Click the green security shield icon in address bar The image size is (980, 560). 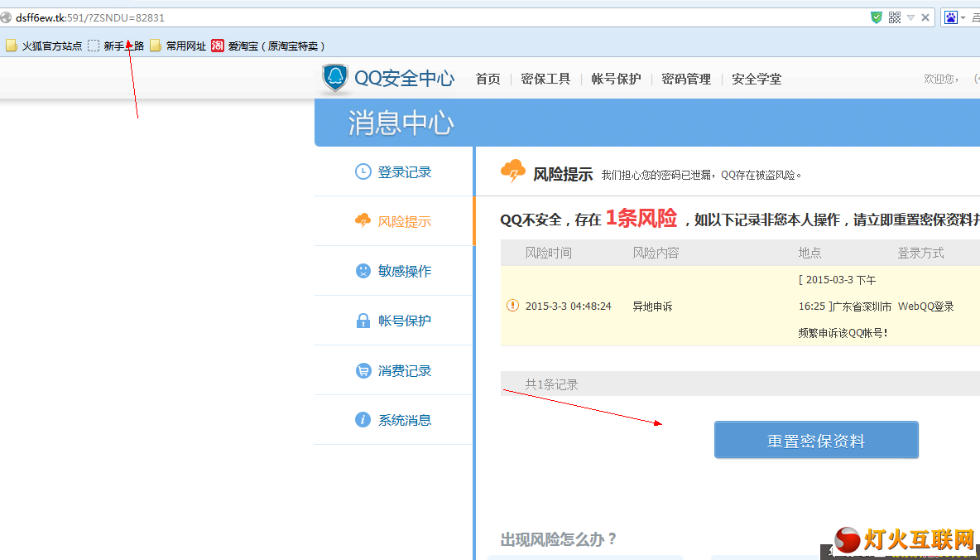(x=877, y=17)
